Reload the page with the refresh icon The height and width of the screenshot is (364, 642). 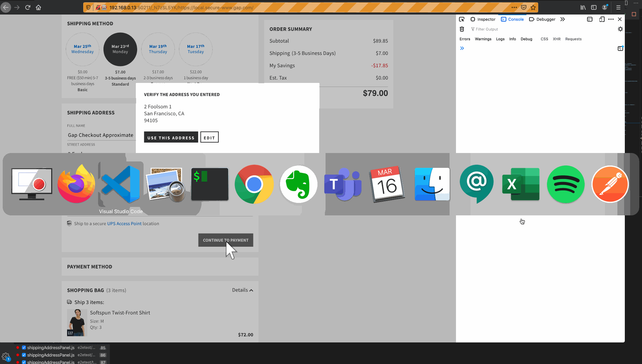[28, 7]
